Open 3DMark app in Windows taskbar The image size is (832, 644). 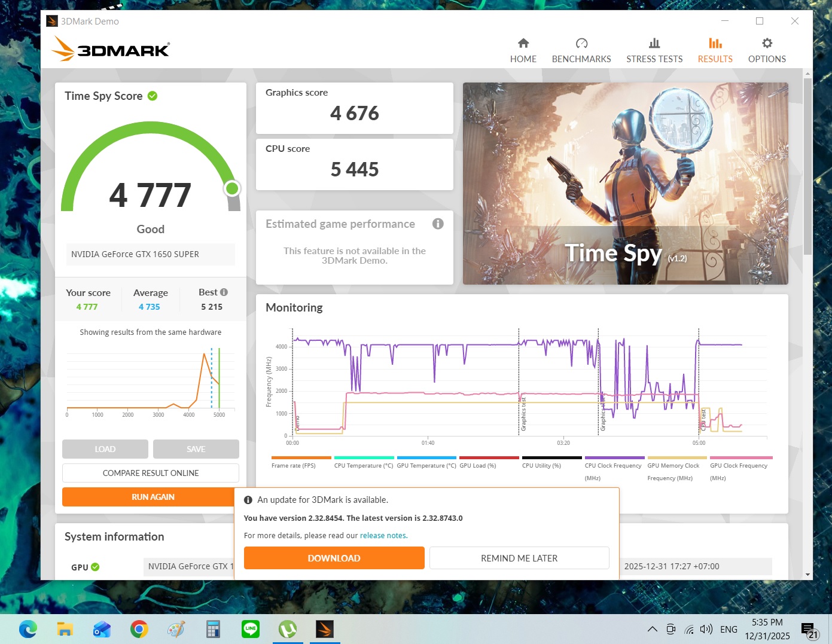325,629
